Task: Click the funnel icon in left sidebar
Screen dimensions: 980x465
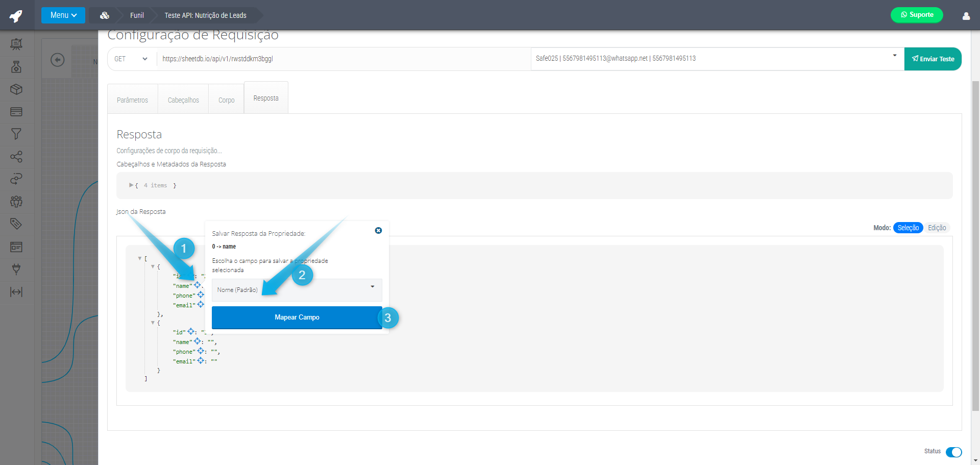Action: [16, 134]
